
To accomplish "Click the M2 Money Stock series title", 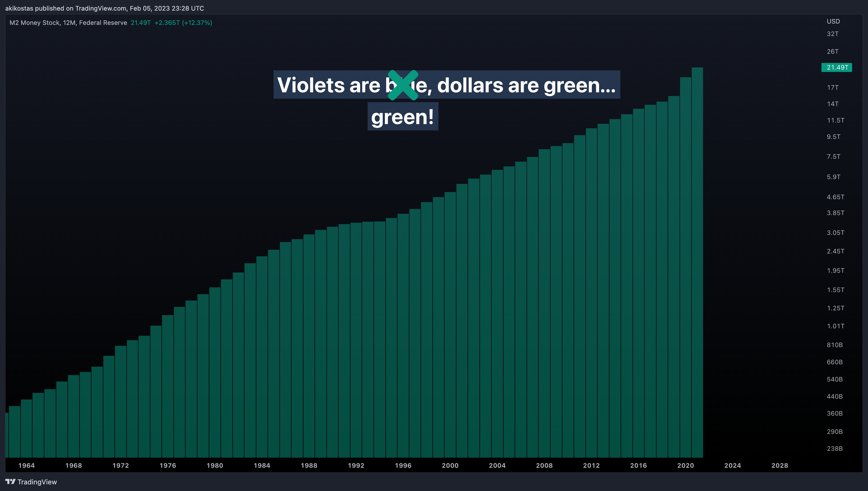I will 68,22.
